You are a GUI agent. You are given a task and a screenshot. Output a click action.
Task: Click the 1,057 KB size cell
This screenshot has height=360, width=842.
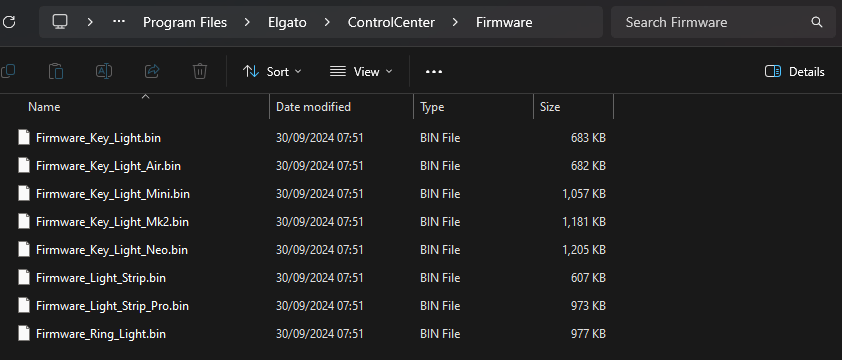[584, 194]
